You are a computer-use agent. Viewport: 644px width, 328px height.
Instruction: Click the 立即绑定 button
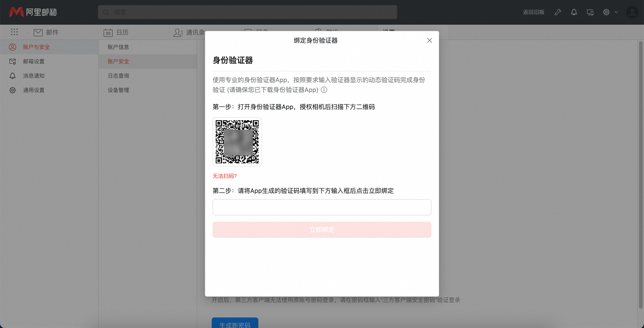322,230
